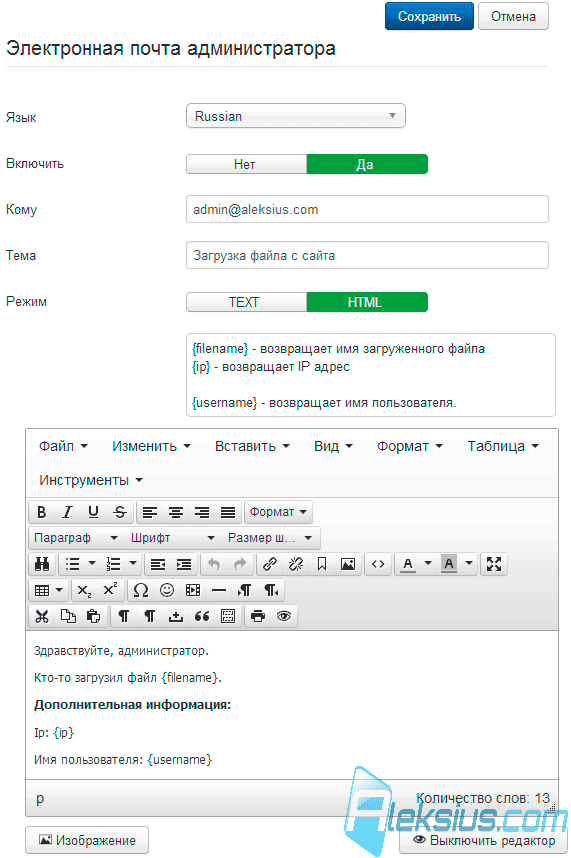The height and width of the screenshot is (858, 571).
Task: Open the Изменить menu
Action: pyautogui.click(x=151, y=447)
